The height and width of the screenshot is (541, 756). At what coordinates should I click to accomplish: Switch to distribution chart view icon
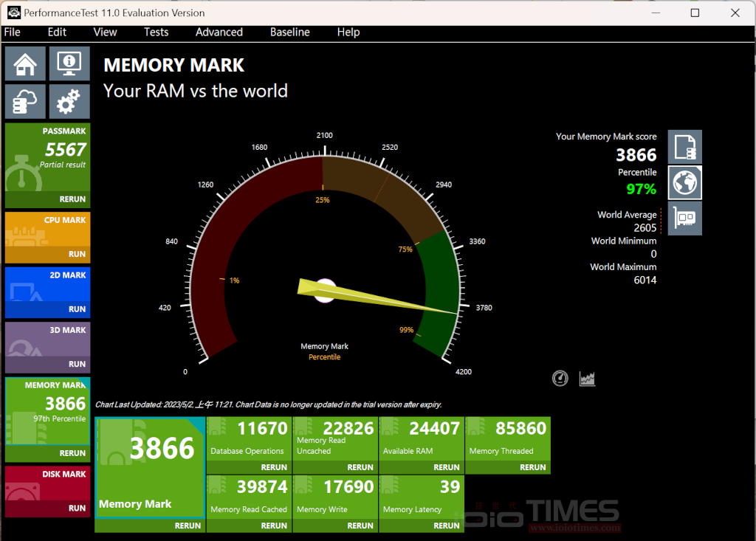coord(588,379)
